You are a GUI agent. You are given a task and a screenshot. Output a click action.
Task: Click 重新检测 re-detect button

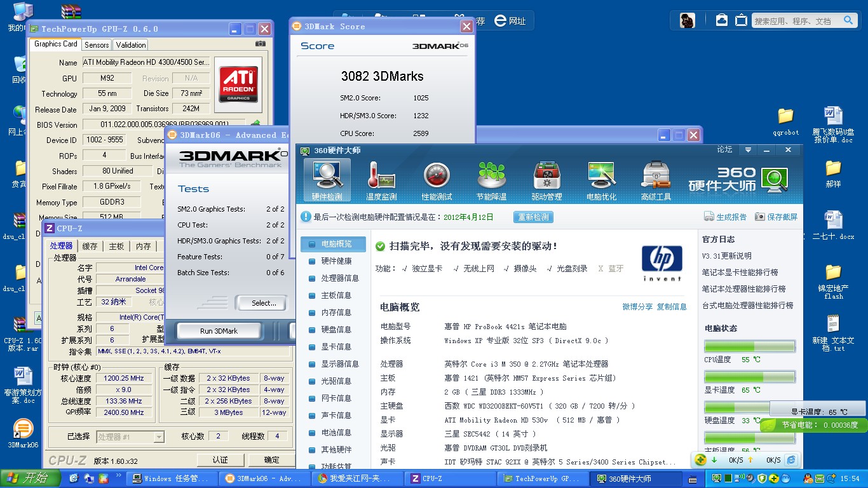(533, 217)
